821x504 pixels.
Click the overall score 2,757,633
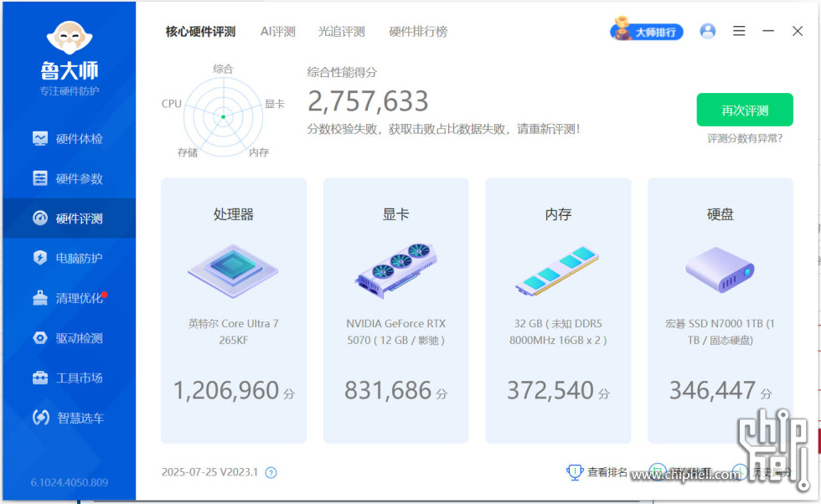368,101
